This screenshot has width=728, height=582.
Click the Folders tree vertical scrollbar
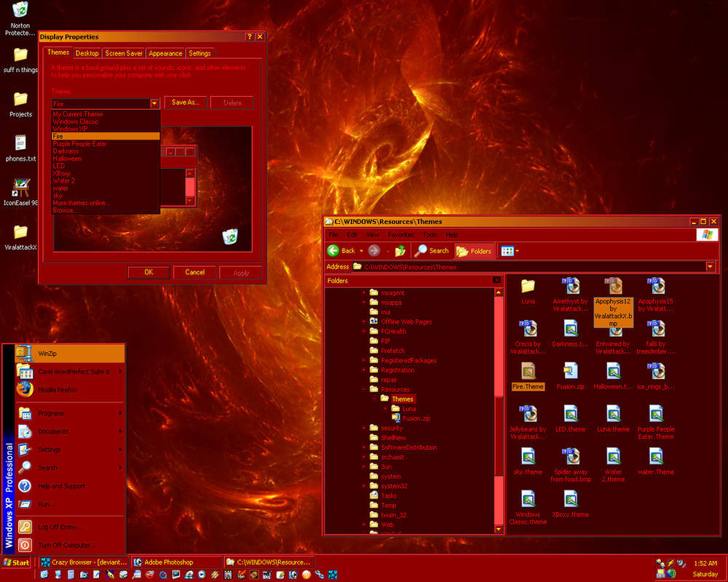(499, 411)
